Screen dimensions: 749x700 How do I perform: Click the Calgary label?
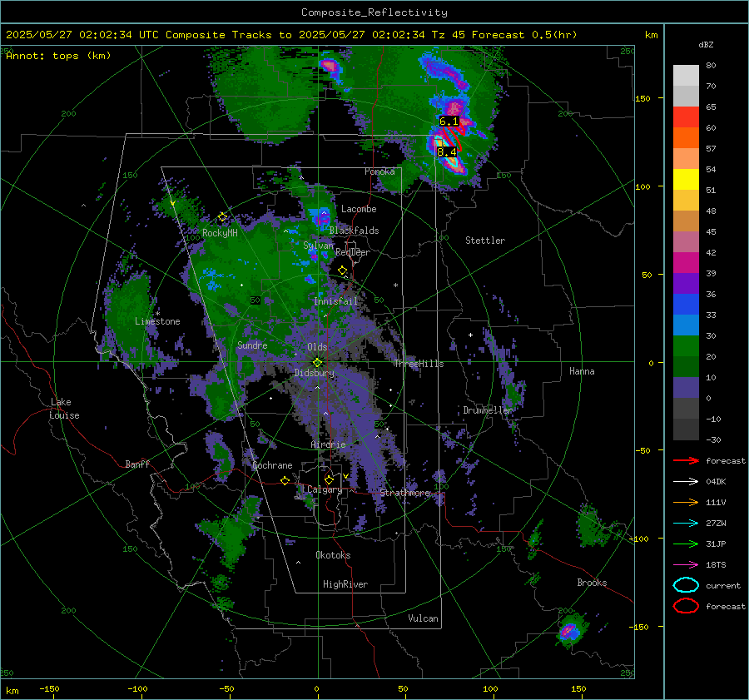tap(325, 489)
